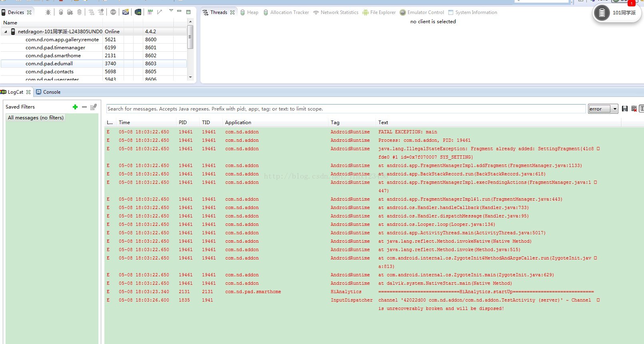The height and width of the screenshot is (344, 644).
Task: Select process com.nd.pad.timemanager
Action: tap(94, 48)
